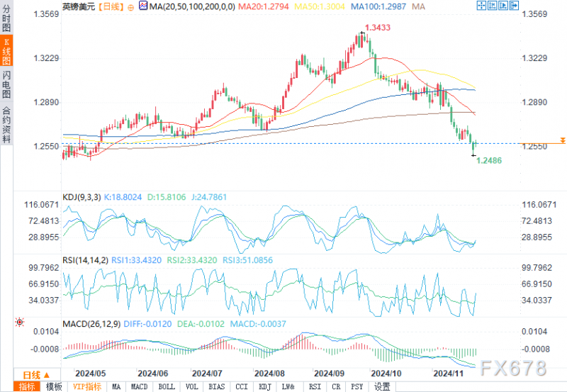The width and height of the screenshot is (567, 392).
Task: Select the K线图 side tab
Action: (6, 50)
